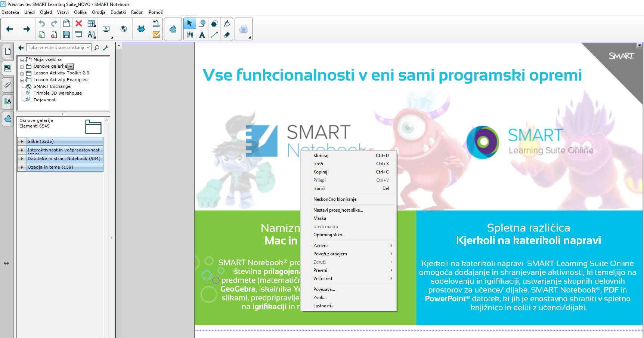
Task: Choose the Pens tool
Action: coord(190,35)
